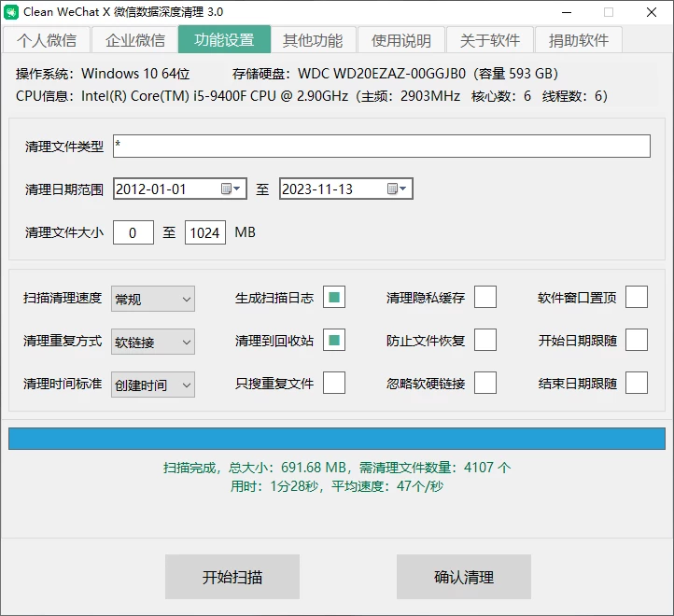
Task: Check the 只搜重复文件 option
Action: coord(334,384)
